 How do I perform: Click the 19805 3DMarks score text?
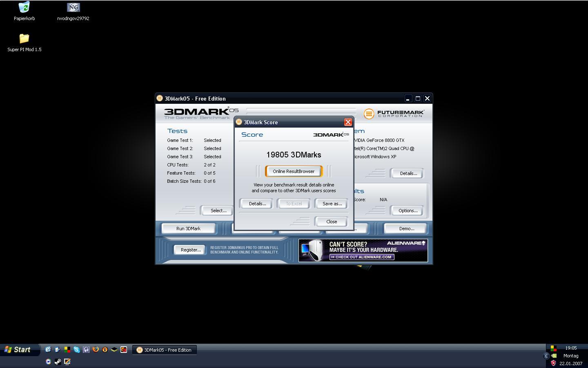(294, 155)
